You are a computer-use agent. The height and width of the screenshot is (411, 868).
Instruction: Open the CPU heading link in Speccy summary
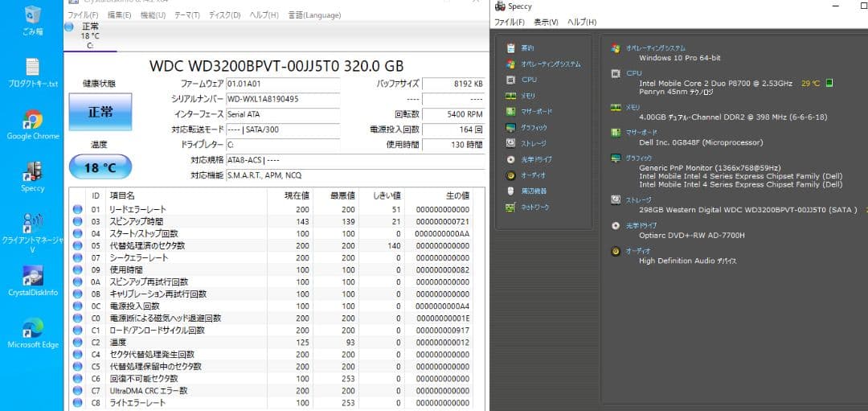(634, 73)
